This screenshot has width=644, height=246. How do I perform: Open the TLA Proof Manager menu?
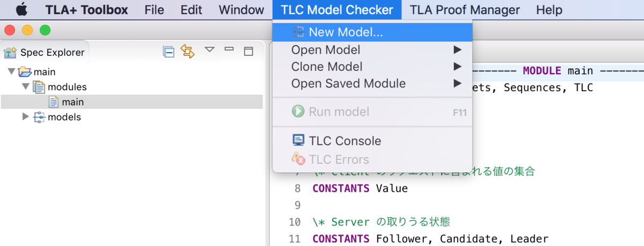pos(465,10)
